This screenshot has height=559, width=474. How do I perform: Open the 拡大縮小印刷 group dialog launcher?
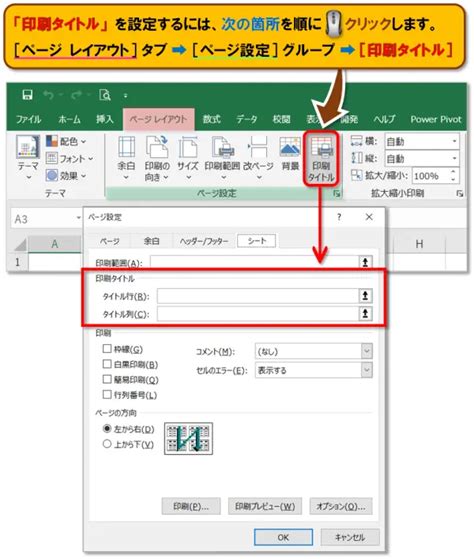460,194
